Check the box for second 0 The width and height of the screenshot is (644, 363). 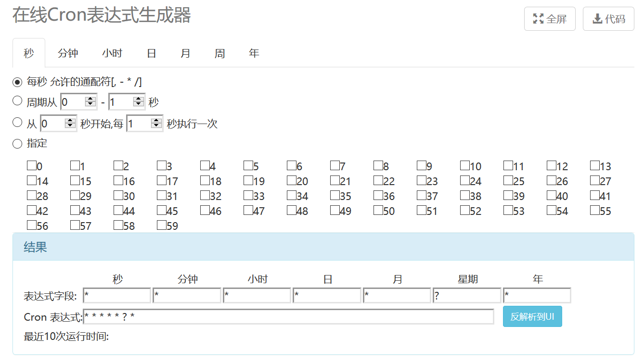[32, 166]
